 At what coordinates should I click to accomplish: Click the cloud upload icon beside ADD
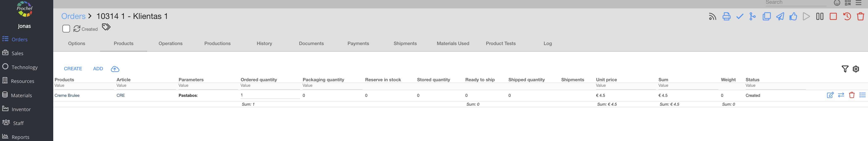coord(115,69)
